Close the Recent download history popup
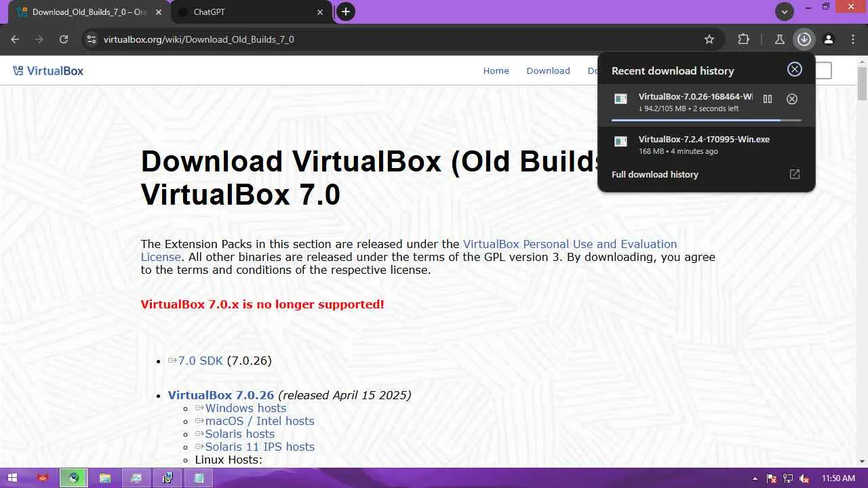This screenshot has width=868, height=488. (x=795, y=69)
